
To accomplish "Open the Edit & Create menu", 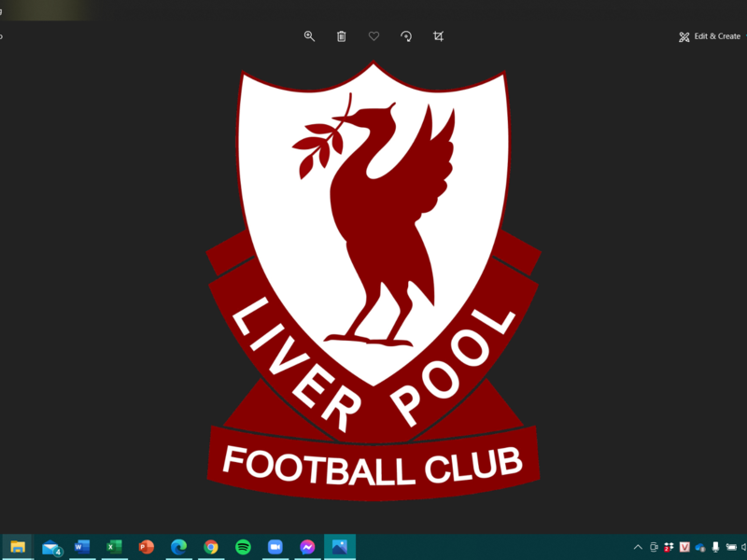I will tap(710, 36).
